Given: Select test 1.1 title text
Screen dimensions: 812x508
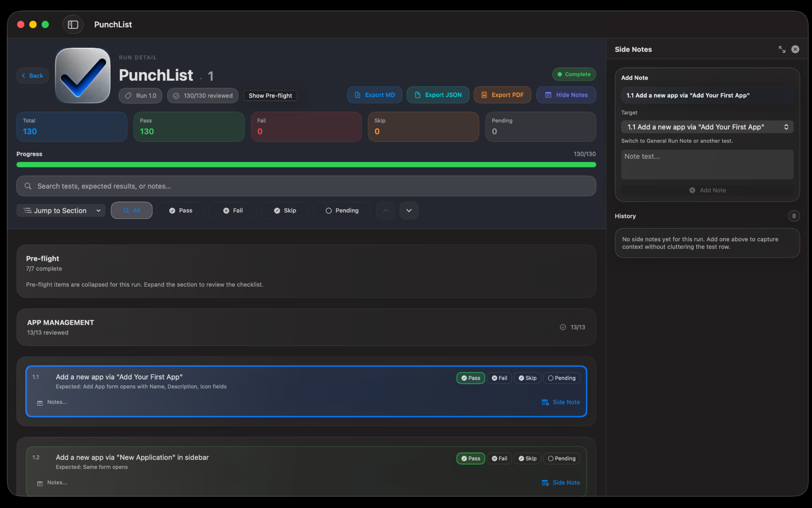Looking at the screenshot, I should (119, 377).
